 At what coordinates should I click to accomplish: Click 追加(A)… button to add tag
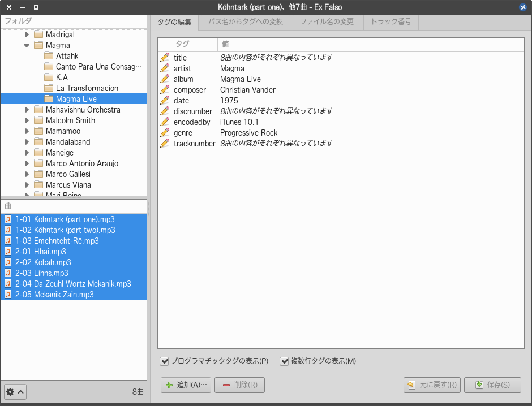(186, 385)
